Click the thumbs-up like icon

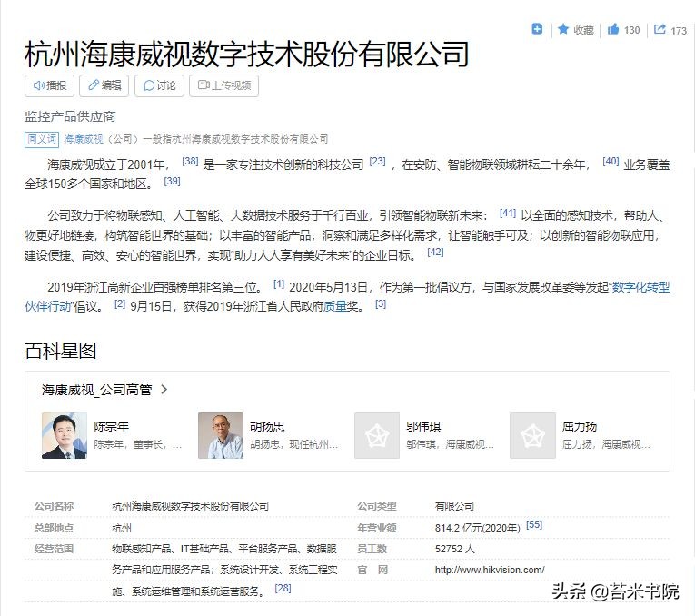click(x=613, y=29)
